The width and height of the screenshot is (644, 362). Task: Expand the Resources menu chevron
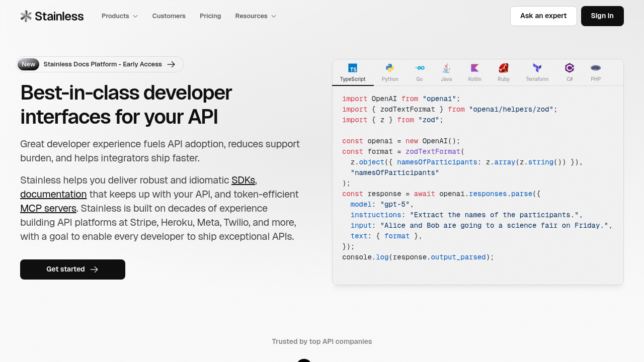click(x=274, y=16)
